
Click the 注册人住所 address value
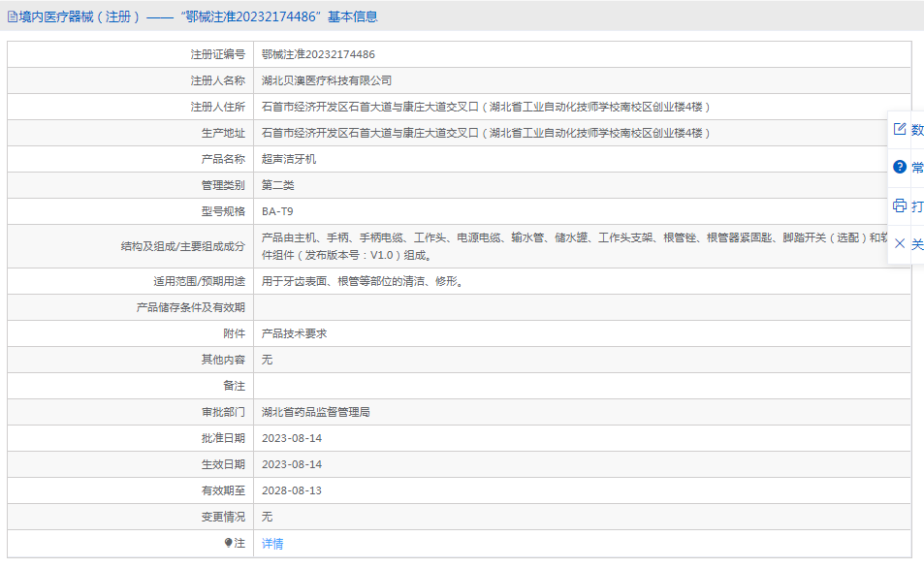point(486,107)
